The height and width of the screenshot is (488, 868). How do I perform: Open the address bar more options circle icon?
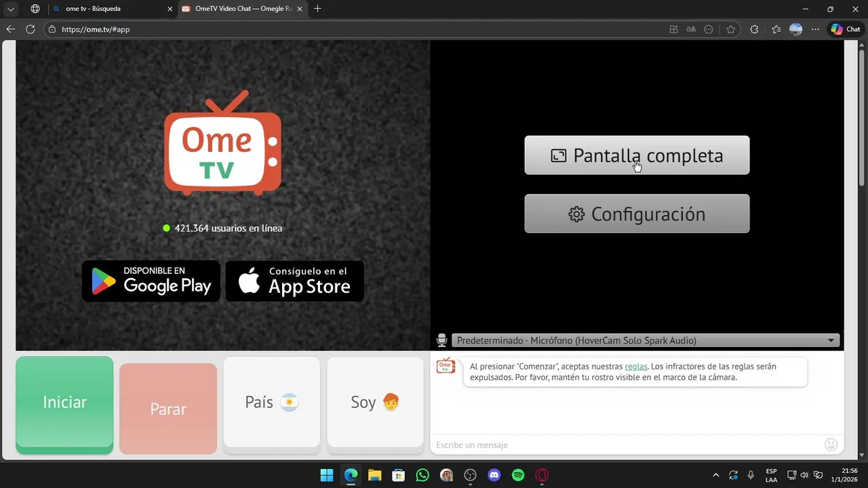tap(709, 29)
